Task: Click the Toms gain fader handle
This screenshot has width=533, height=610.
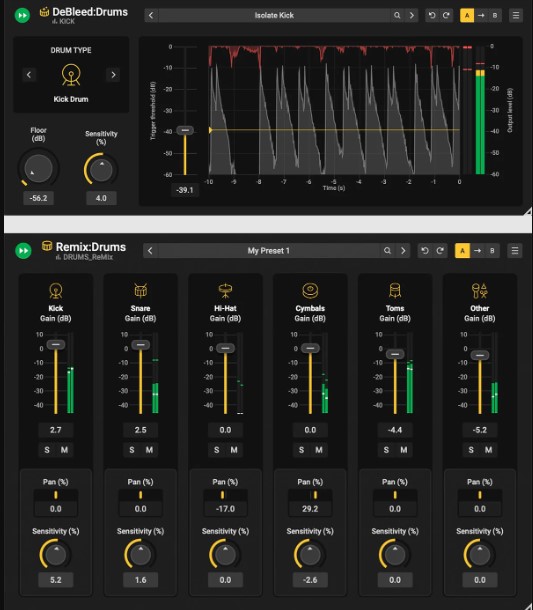Action: point(395,354)
